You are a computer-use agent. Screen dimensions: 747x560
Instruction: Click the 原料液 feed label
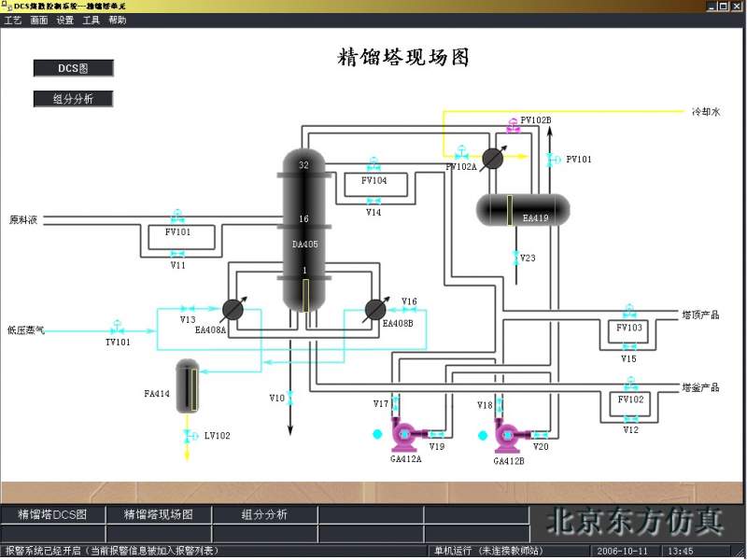coord(23,219)
